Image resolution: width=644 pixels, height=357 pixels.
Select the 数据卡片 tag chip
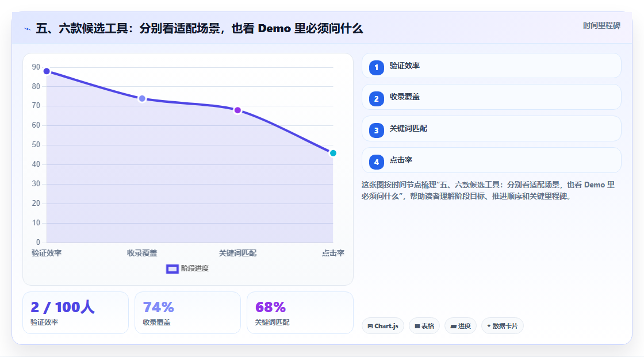(x=503, y=326)
